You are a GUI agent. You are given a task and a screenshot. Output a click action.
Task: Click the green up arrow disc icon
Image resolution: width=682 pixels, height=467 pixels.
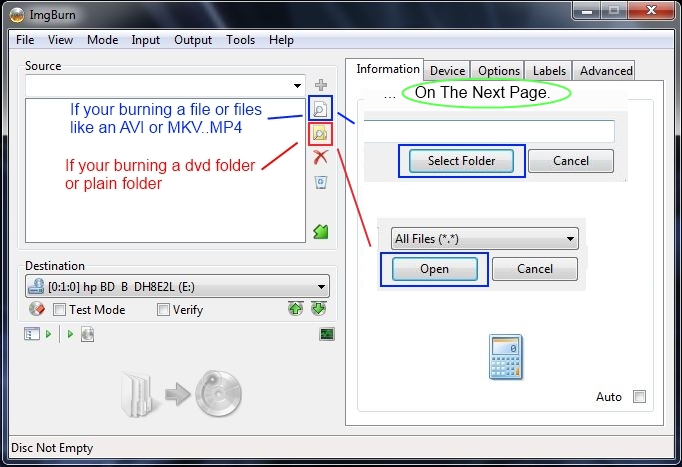point(296,309)
